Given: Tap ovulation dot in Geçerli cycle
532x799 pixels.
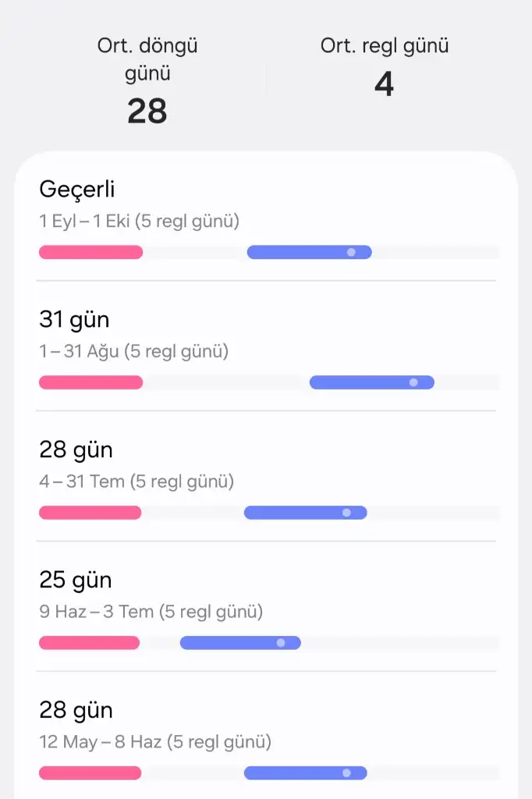Looking at the screenshot, I should coord(351,252).
